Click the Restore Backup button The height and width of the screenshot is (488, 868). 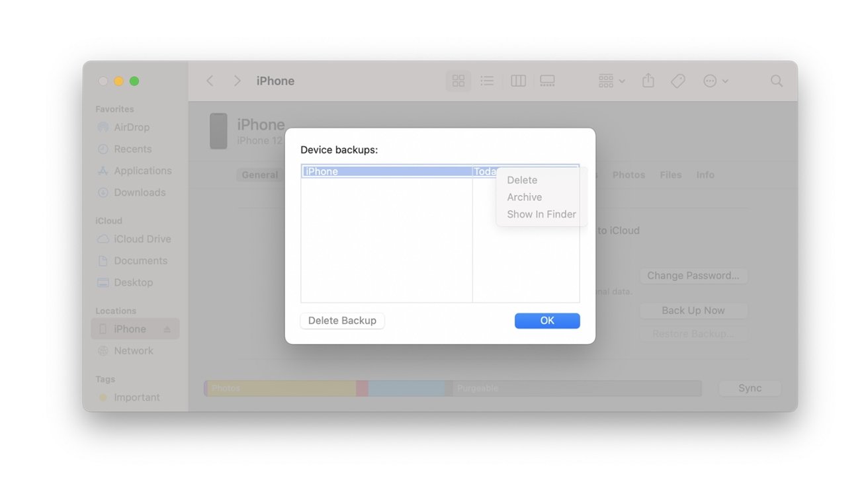(x=693, y=334)
